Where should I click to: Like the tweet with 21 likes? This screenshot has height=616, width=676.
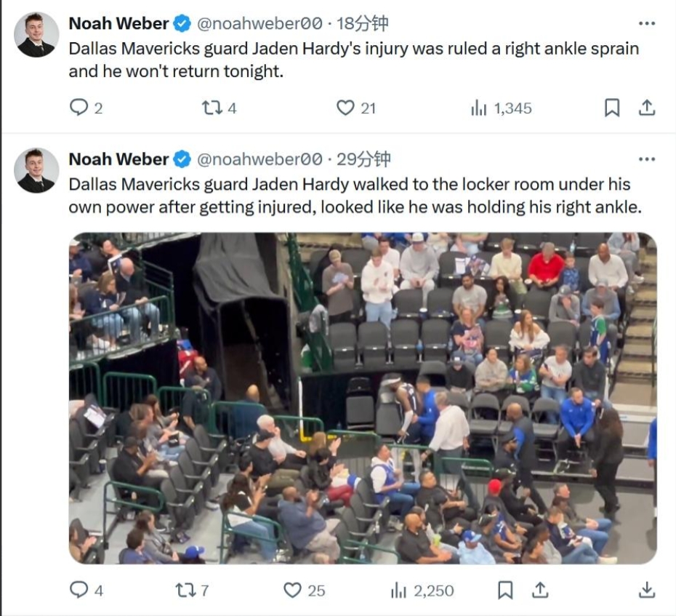click(x=355, y=108)
